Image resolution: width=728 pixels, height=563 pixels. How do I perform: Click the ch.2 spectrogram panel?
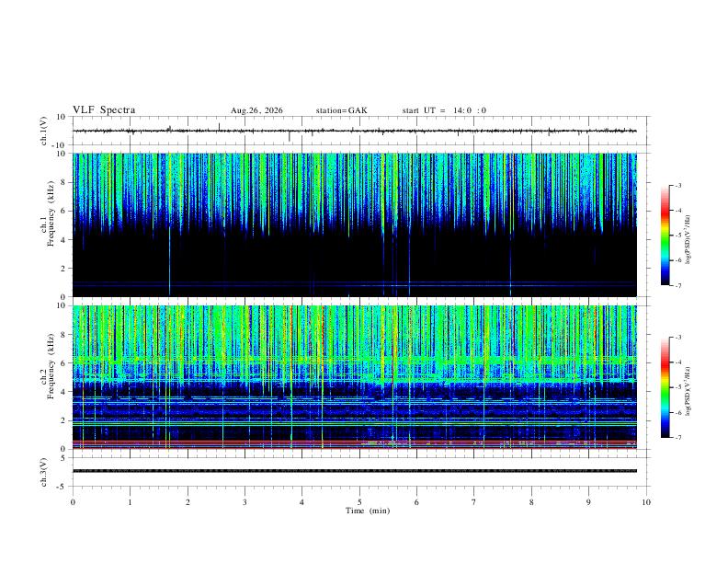coord(354,377)
